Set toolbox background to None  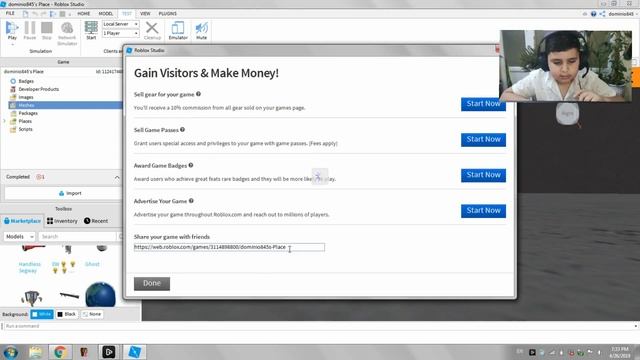tap(92, 314)
